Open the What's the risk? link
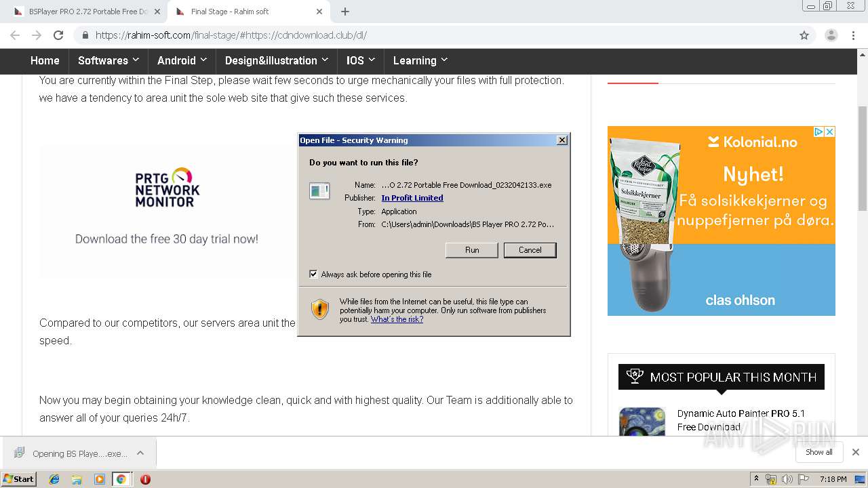Screen dimensions: 868x488 [397, 319]
